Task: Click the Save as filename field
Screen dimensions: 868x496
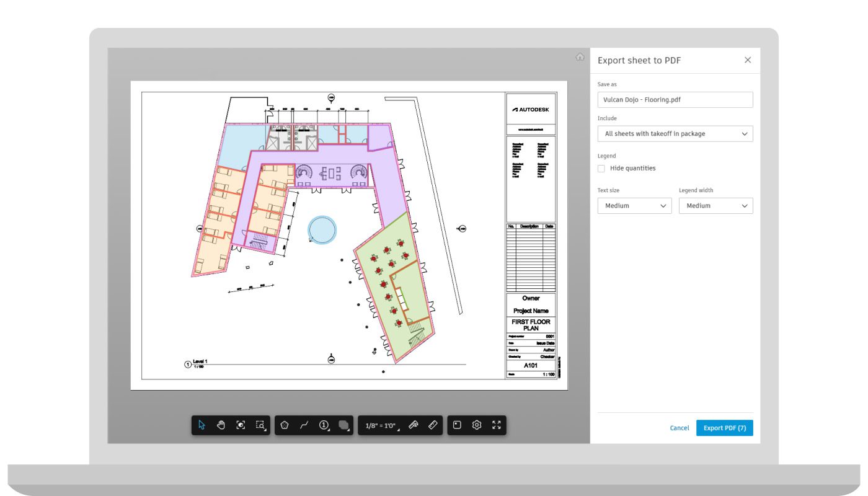Action: (675, 100)
